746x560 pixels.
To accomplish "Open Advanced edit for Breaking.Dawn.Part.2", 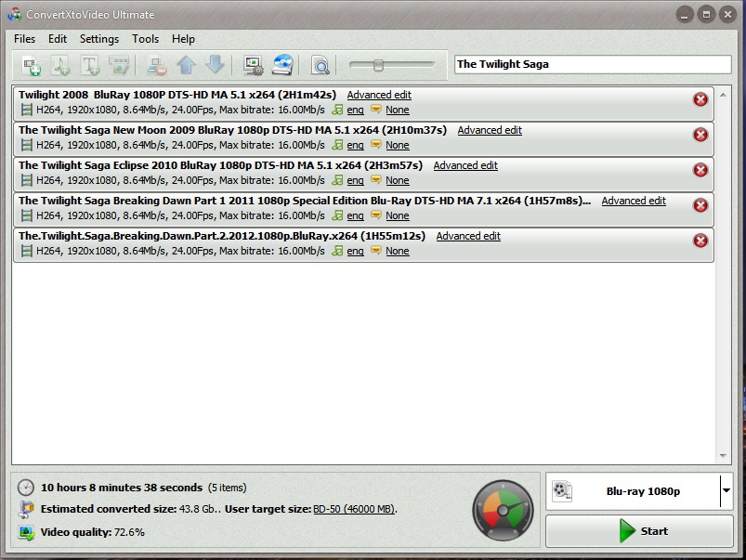I will click(468, 236).
